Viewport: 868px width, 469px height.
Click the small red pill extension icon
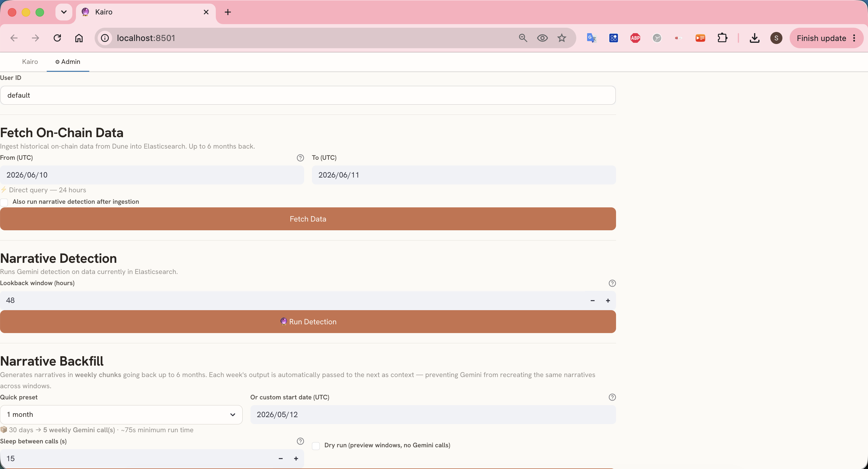pyautogui.click(x=679, y=38)
